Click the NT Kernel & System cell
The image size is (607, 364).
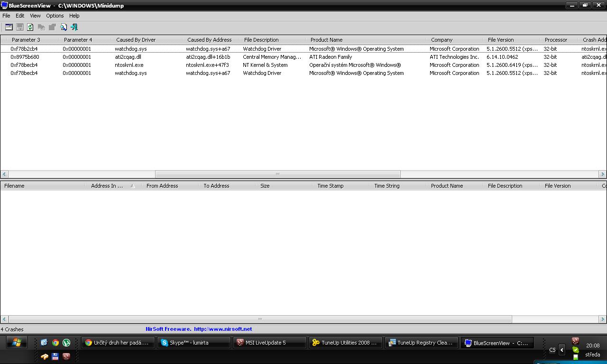(265, 65)
